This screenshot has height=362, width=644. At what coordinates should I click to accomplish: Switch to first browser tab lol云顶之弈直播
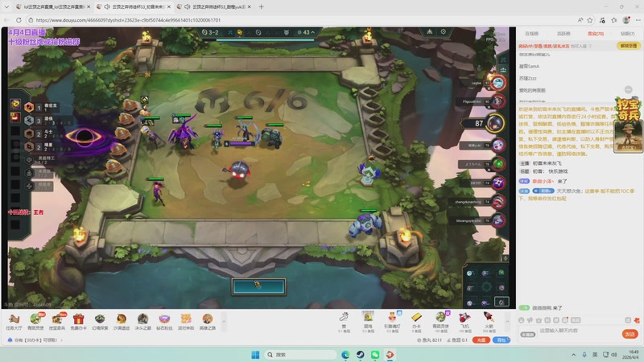click(x=53, y=6)
